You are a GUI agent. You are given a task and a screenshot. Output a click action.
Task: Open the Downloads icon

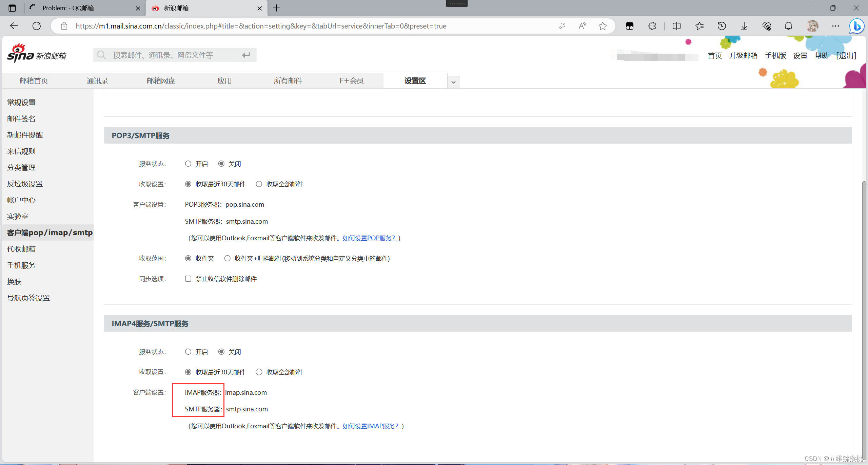744,26
